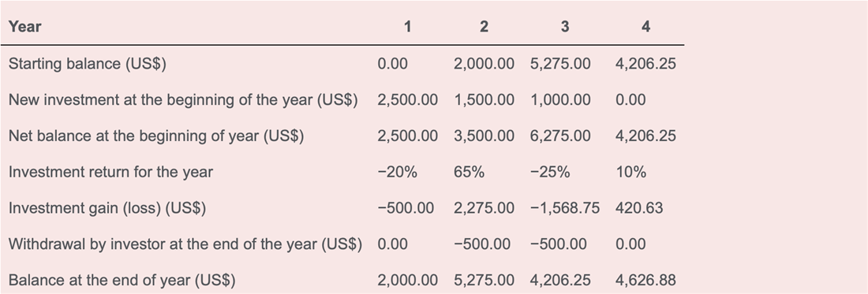The height and width of the screenshot is (294, 868).
Task: Click Investment gain (loss) (US$) row label
Action: click(107, 208)
